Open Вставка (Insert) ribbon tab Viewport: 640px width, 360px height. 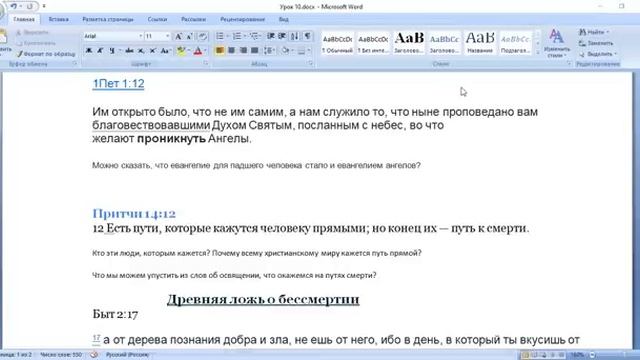58,19
